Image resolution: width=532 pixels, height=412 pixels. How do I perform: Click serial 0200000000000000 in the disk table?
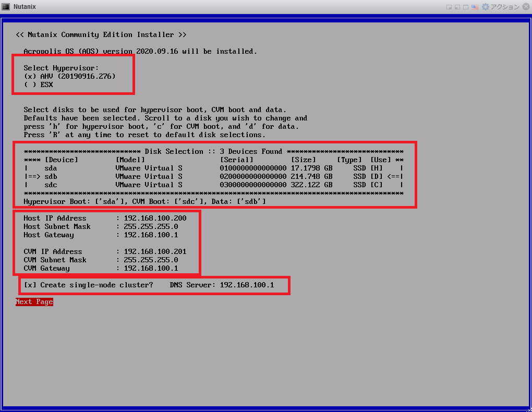[x=253, y=176]
